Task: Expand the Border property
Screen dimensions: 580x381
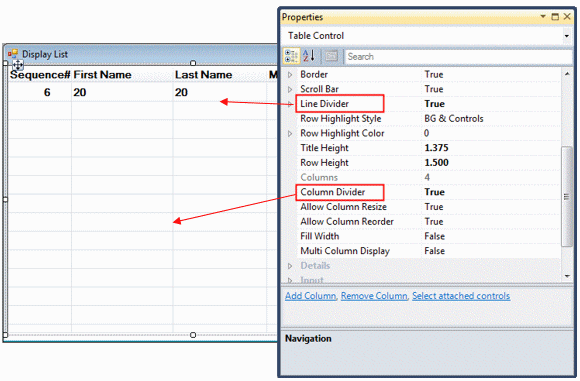Action: click(x=290, y=75)
